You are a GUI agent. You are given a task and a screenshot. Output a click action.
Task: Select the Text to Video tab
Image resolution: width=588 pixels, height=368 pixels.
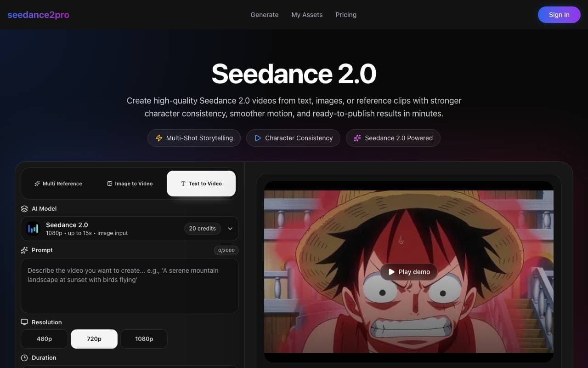201,184
